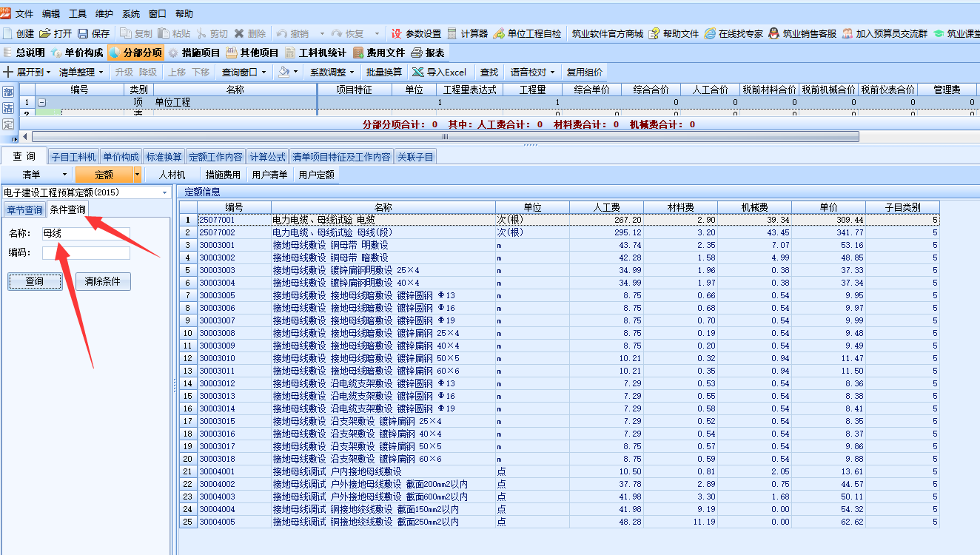This screenshot has height=555, width=980.
Task: Open the 总说明 section
Action: [25, 53]
